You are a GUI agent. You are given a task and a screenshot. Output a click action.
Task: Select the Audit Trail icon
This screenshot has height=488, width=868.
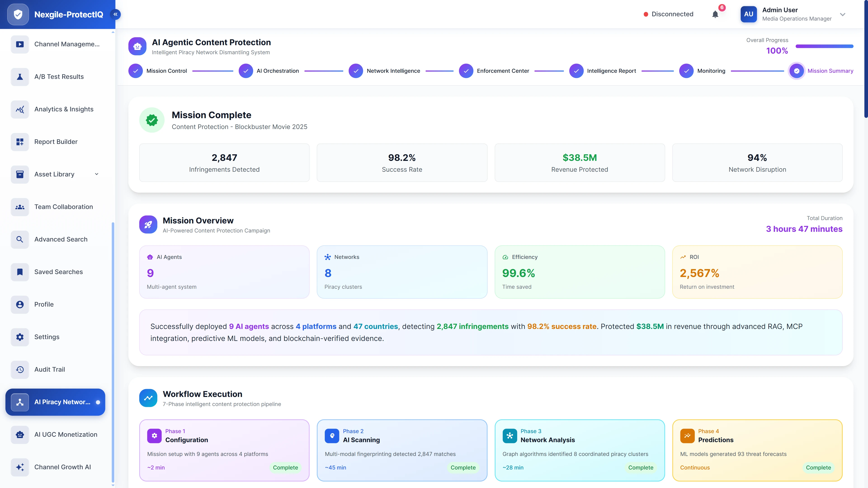pyautogui.click(x=19, y=369)
